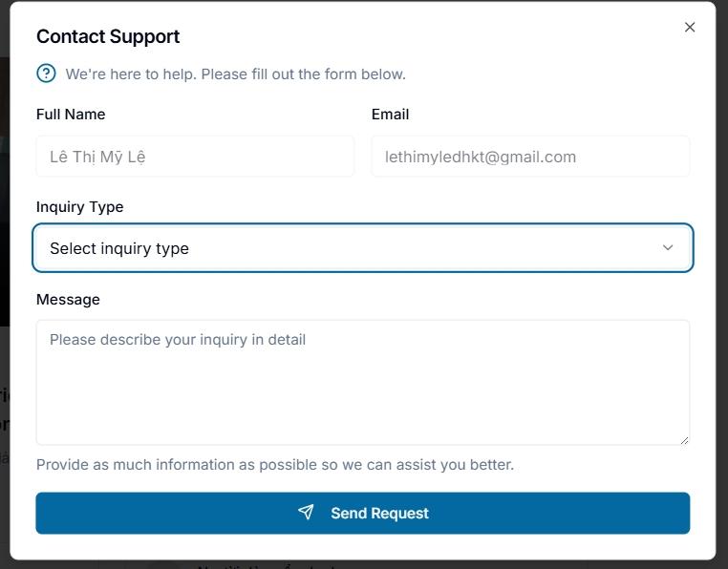Close the Contact Support dialog
The height and width of the screenshot is (569, 728).
click(690, 28)
